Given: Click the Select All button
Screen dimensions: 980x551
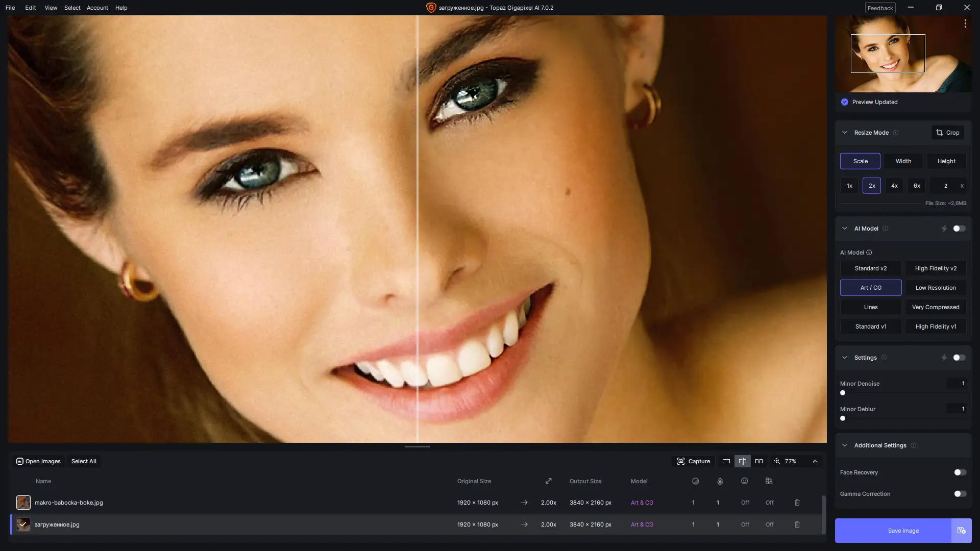Looking at the screenshot, I should pos(84,461).
